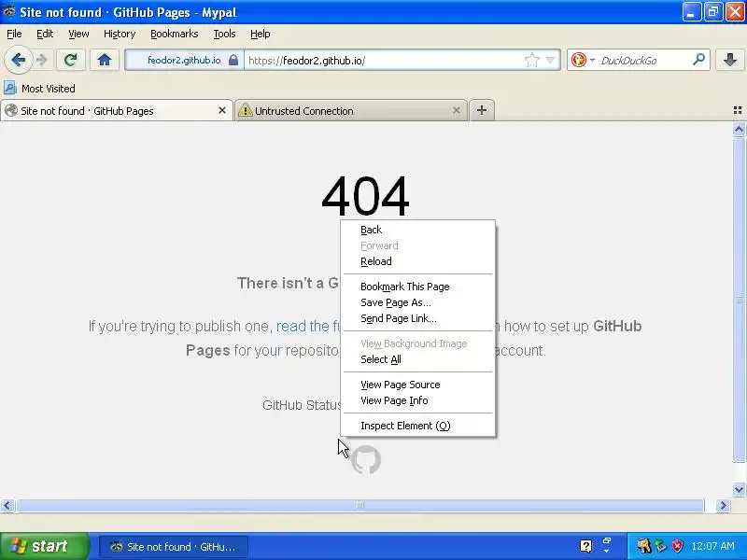Choose Inspect Element (Q)

(x=417, y=426)
